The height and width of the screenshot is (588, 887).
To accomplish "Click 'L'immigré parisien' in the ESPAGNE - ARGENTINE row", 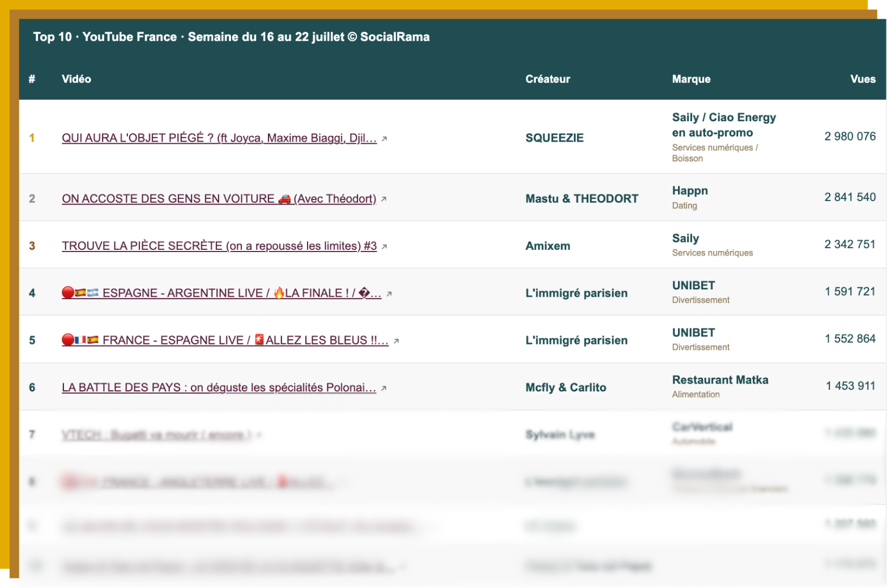I will 577,293.
